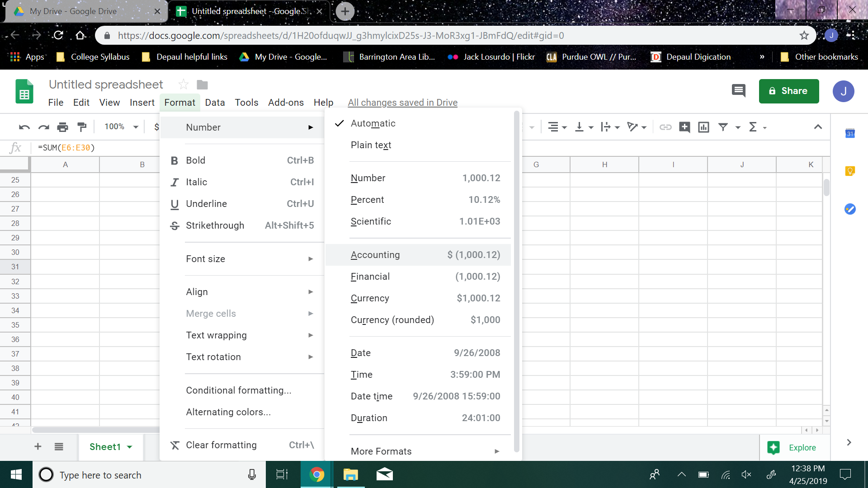868x488 pixels.
Task: Toggle Underline in the Format menu
Action: 242,204
